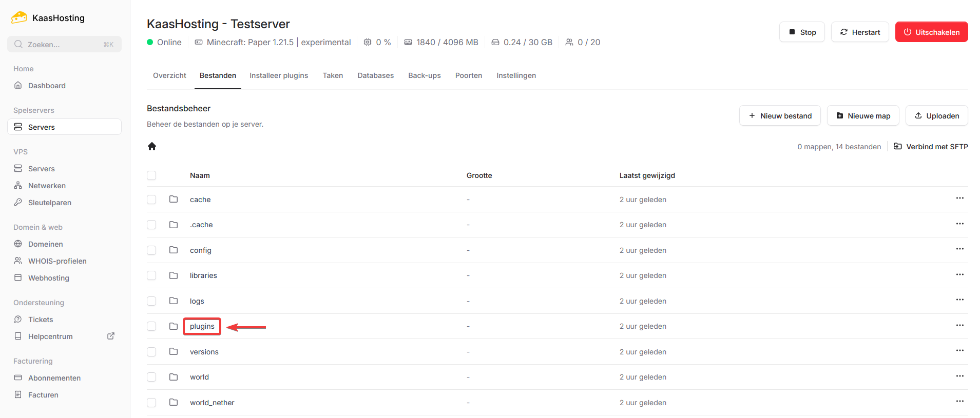Open the options menu for libraries row
The width and height of the screenshot is (980, 418).
pos(959,274)
